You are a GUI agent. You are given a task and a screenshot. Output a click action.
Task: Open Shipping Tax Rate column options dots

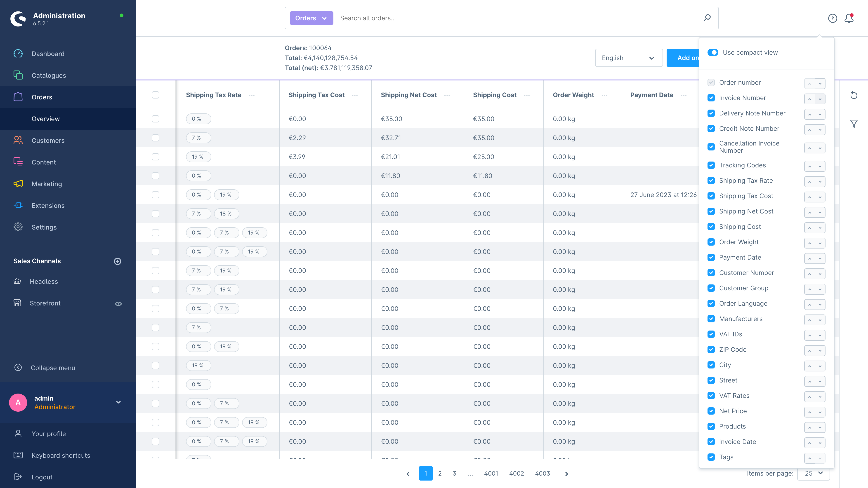coord(252,95)
